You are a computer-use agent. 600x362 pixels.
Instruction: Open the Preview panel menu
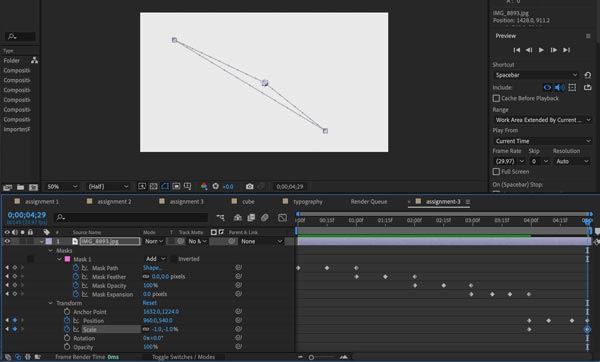pos(588,36)
